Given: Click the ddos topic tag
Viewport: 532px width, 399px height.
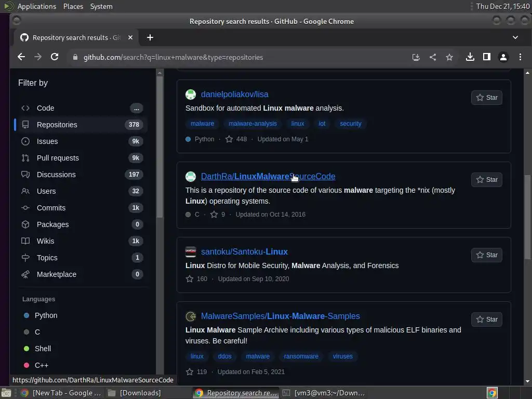Looking at the screenshot, I should pos(224,356).
